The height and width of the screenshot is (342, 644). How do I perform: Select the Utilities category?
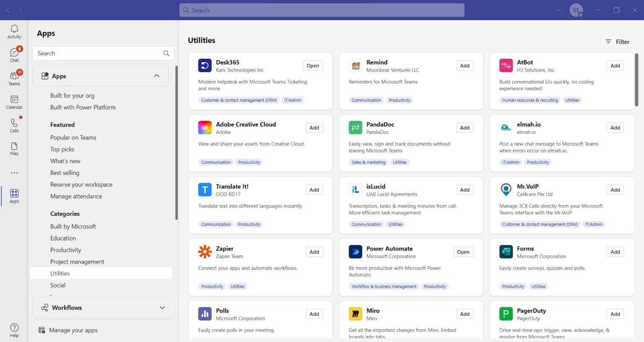[x=60, y=273]
